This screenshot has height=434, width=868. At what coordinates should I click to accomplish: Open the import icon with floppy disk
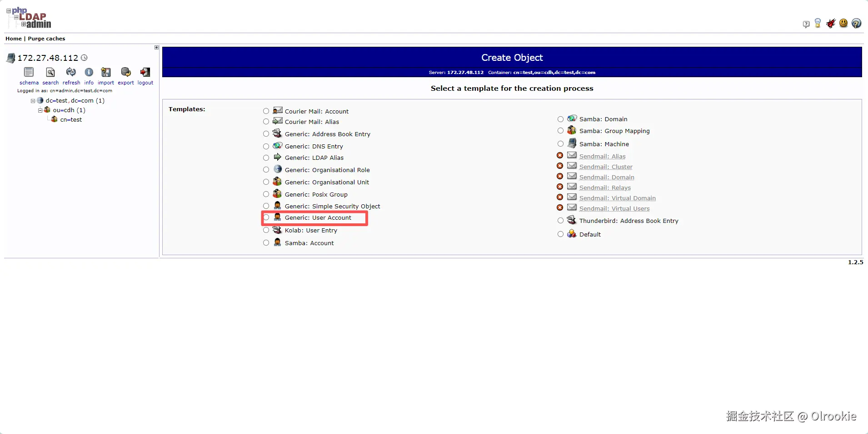(106, 72)
